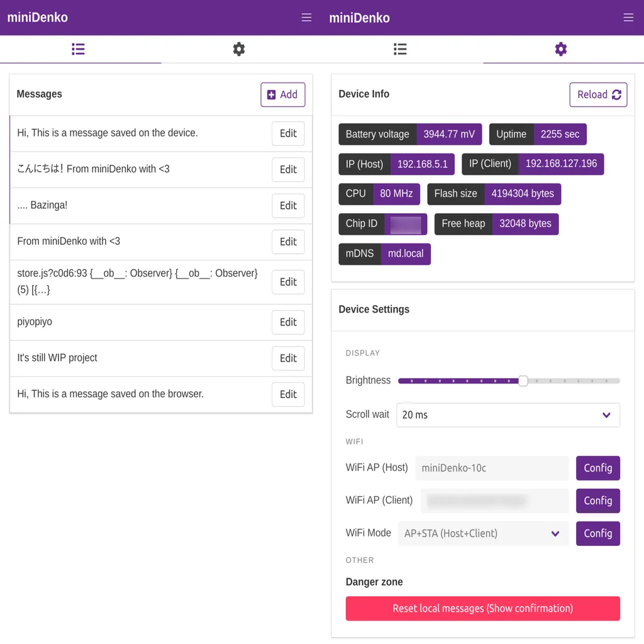Edit the '.... Bazinga!' message

pyautogui.click(x=288, y=206)
